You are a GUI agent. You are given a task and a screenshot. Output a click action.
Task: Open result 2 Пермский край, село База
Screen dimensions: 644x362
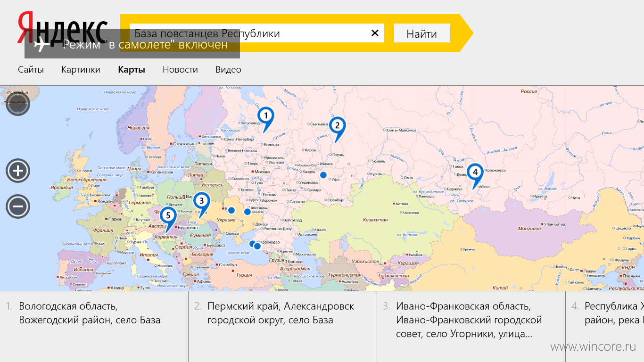pyautogui.click(x=283, y=327)
